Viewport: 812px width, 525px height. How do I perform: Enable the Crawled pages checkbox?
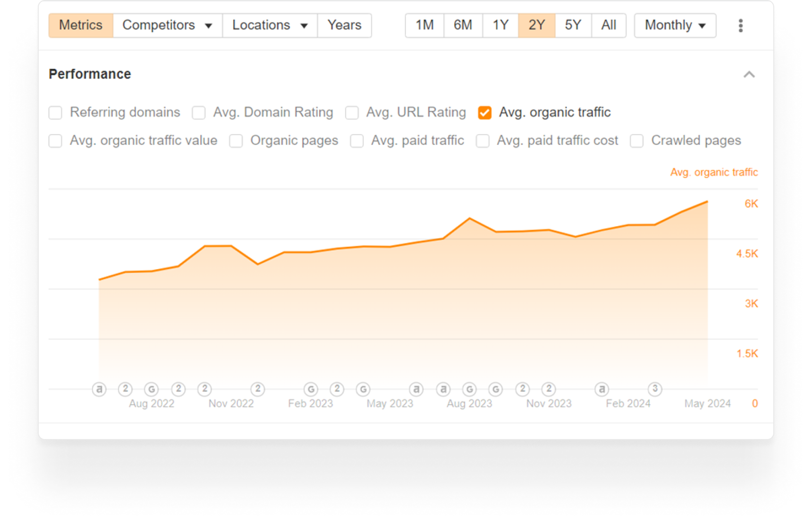click(x=637, y=141)
